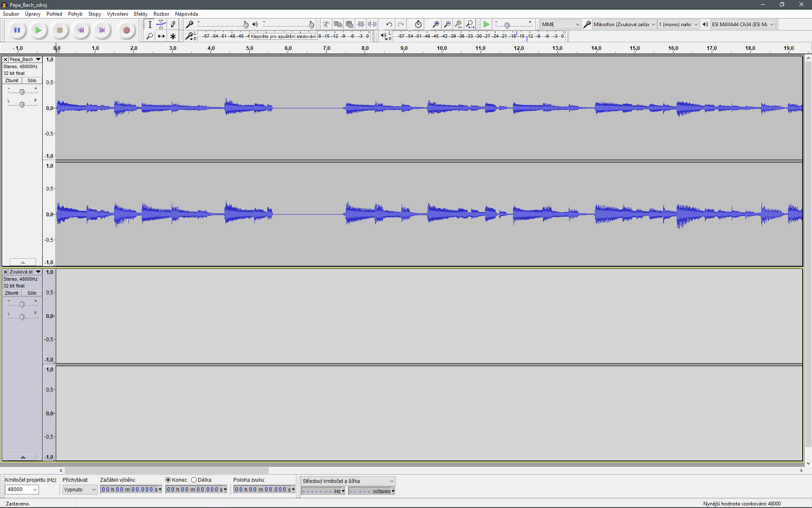Select the Draw pencil tool
Image resolution: width=812 pixels, height=508 pixels.
tap(173, 25)
